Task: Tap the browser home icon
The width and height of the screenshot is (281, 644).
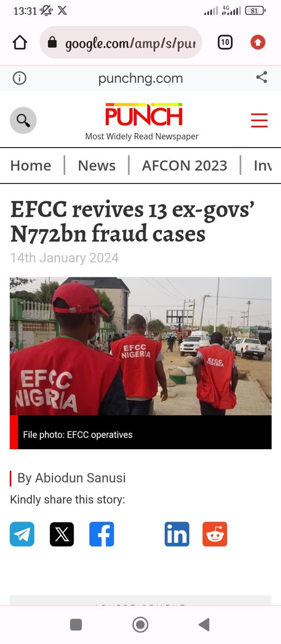Action: coord(20,42)
